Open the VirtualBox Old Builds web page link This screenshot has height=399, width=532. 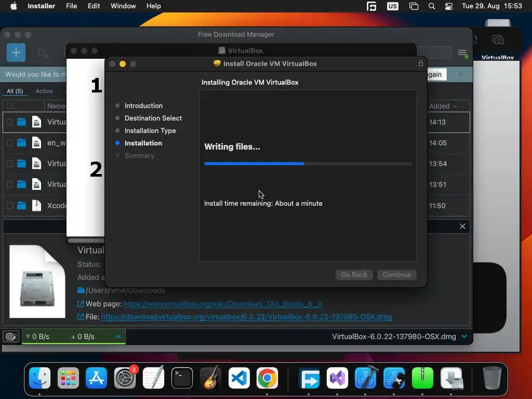pos(222,303)
